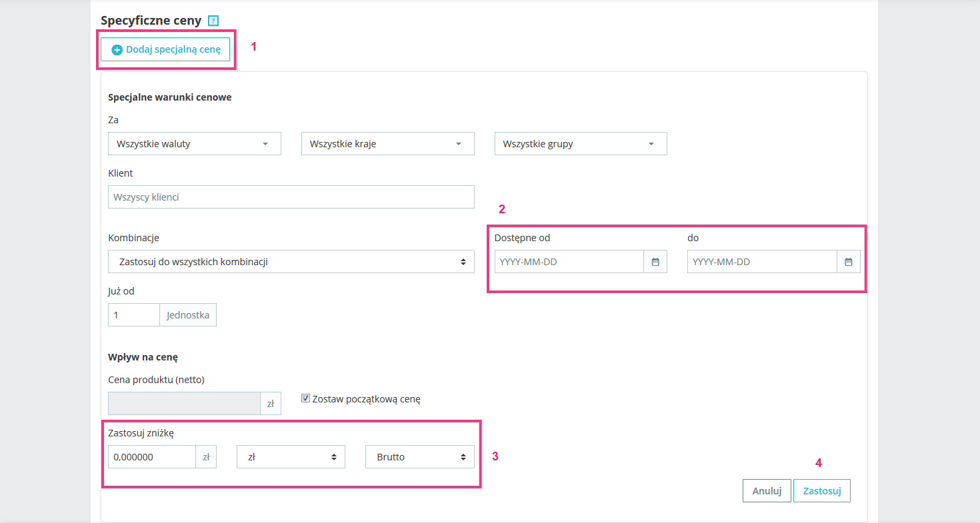
Task: Focus the Wszyscy klienci input field
Action: [291, 197]
